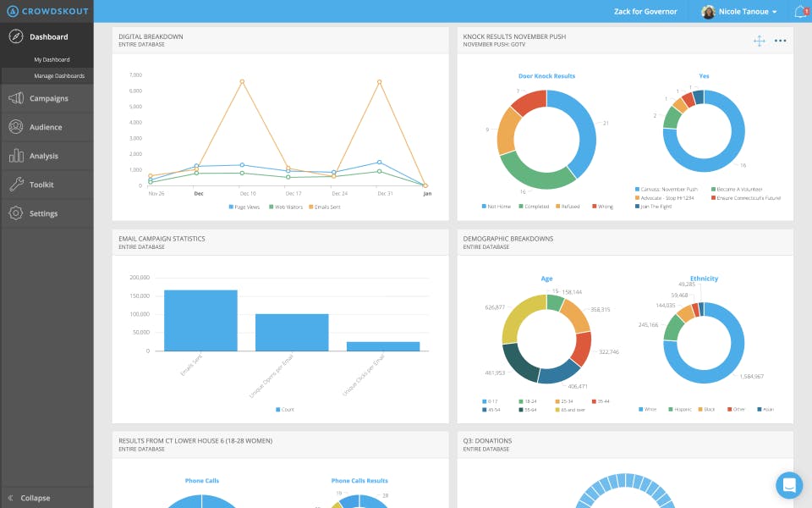This screenshot has height=508, width=812.
Task: Click the Collapse double-chevron icon
Action: [10, 498]
